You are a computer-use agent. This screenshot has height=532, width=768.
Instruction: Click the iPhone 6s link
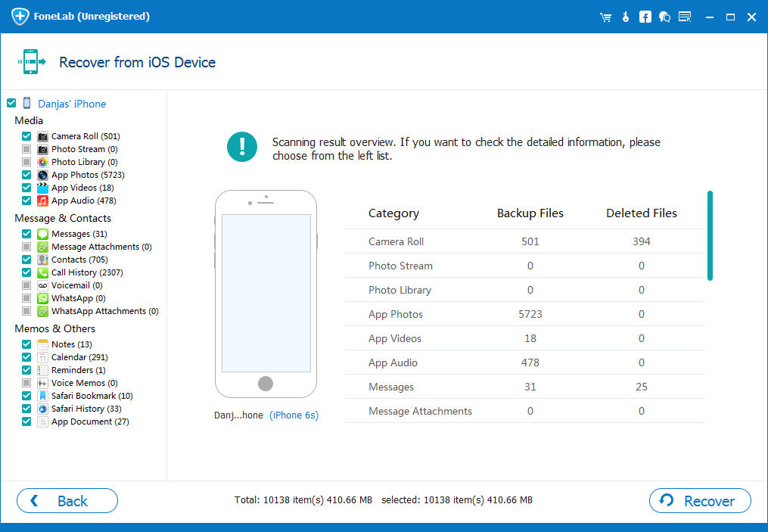(294, 415)
